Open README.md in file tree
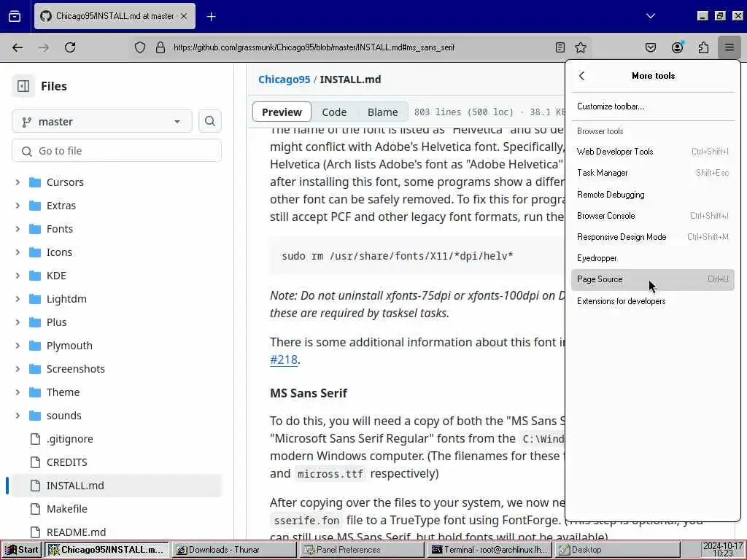The width and height of the screenshot is (747, 560). (x=76, y=532)
